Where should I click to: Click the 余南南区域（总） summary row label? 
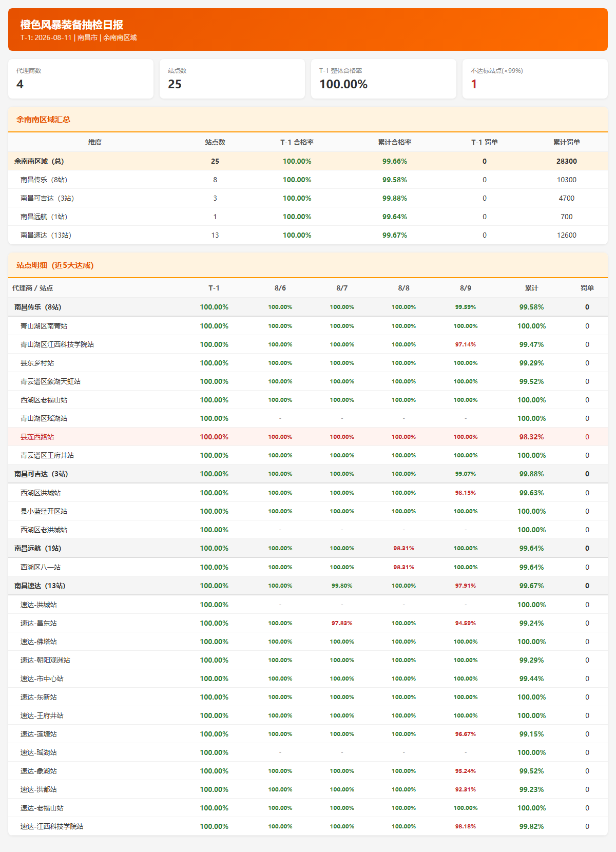(39, 161)
